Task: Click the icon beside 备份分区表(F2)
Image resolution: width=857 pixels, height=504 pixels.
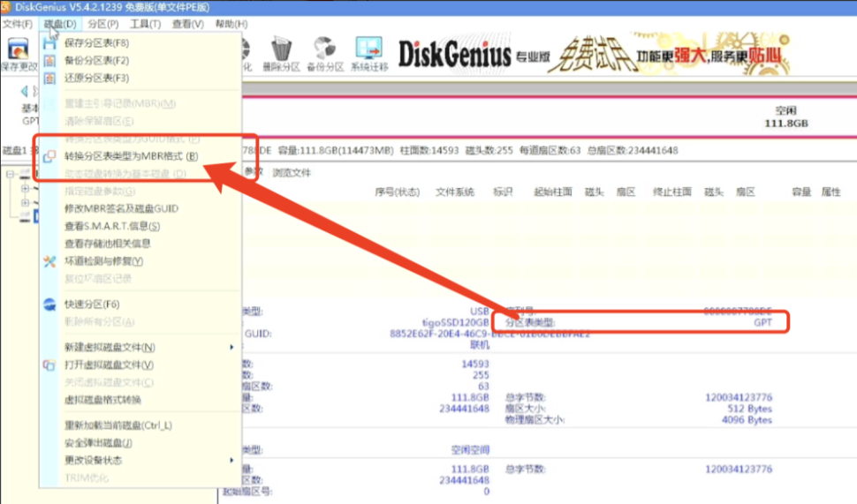Action: [49, 61]
